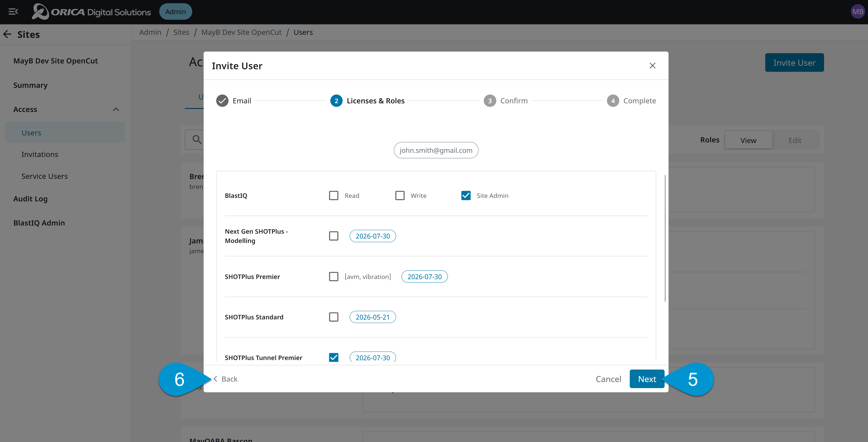
Task: Open Audit Log in the sidebar
Action: click(x=30, y=199)
